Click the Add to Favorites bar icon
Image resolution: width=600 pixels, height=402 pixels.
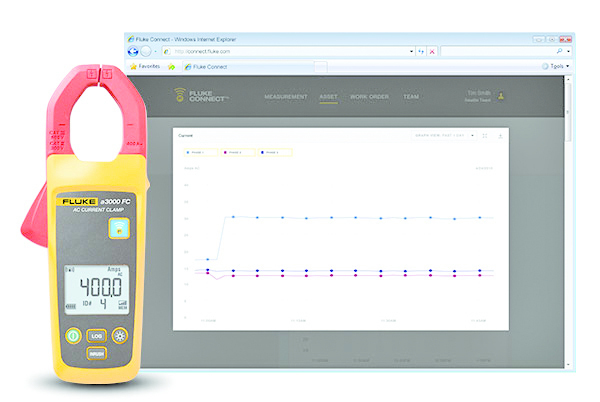[x=171, y=67]
